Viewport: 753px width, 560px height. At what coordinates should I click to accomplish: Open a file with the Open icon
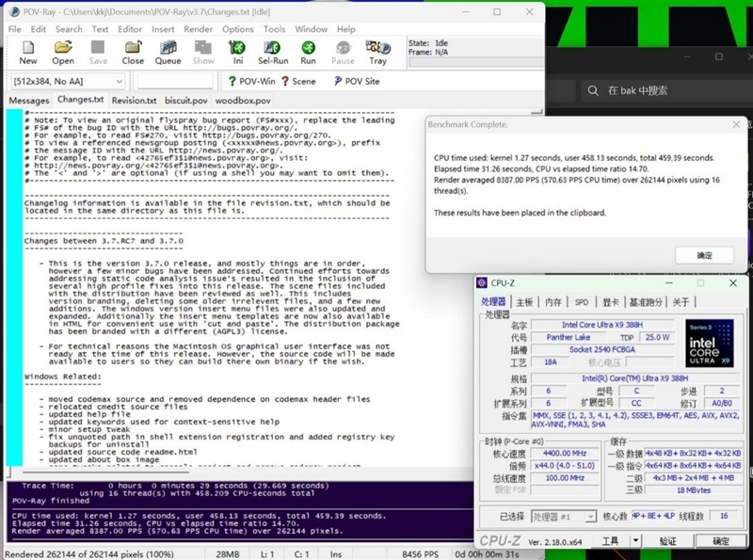click(63, 52)
